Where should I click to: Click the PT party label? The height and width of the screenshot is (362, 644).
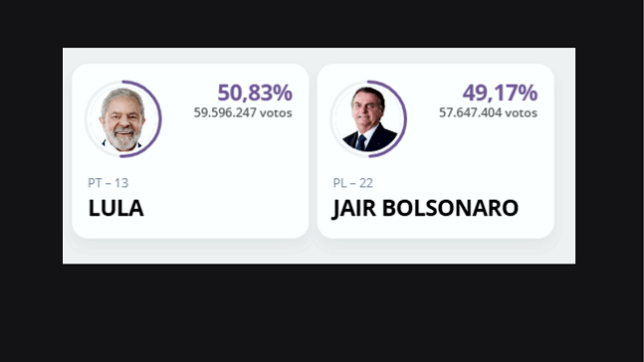click(95, 183)
